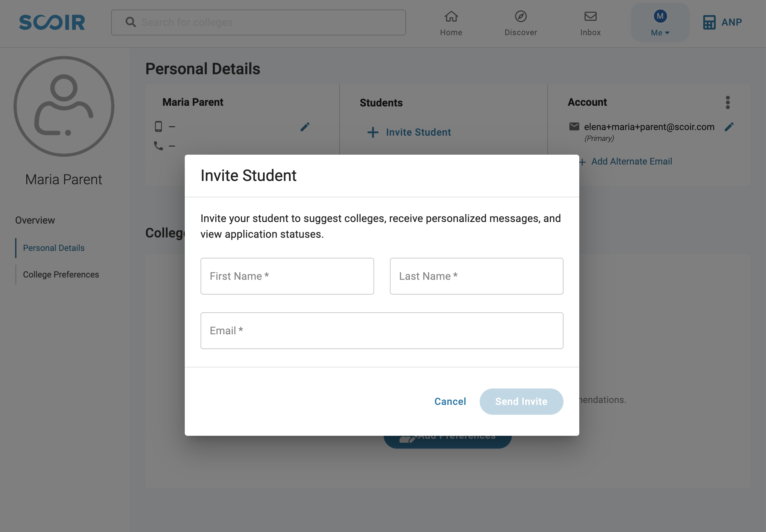Viewport: 766px width, 532px height.
Task: Click the Email input field
Action: (x=382, y=330)
